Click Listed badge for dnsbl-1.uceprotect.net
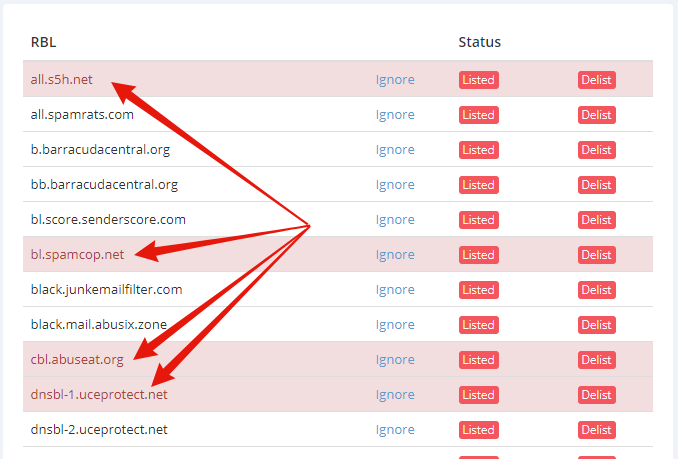The width and height of the screenshot is (678, 459). (479, 395)
